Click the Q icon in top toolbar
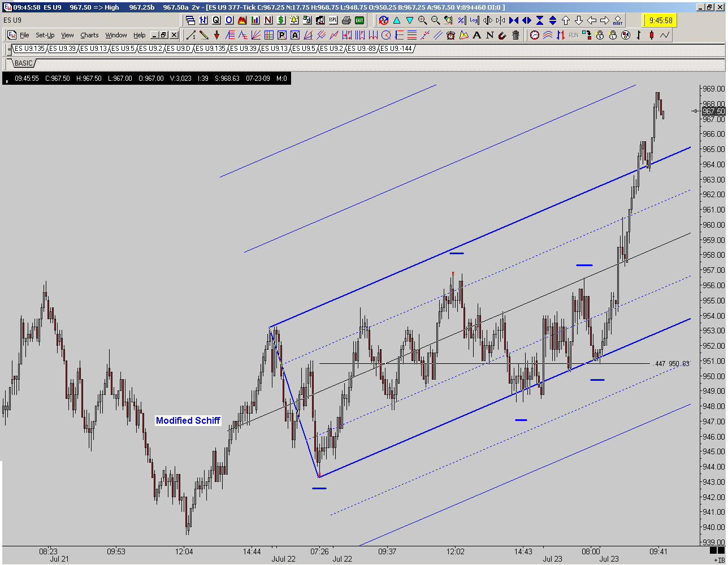The height and width of the screenshot is (565, 728). pyautogui.click(x=216, y=20)
